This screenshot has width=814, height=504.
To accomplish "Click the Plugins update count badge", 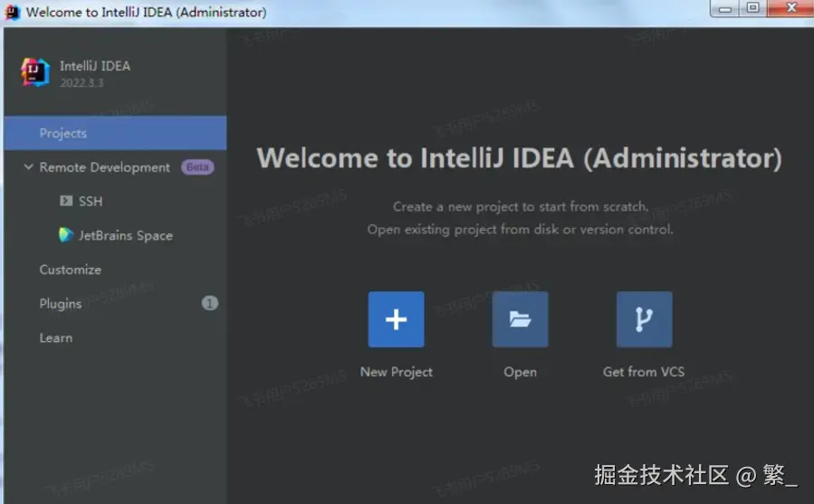I will point(210,303).
